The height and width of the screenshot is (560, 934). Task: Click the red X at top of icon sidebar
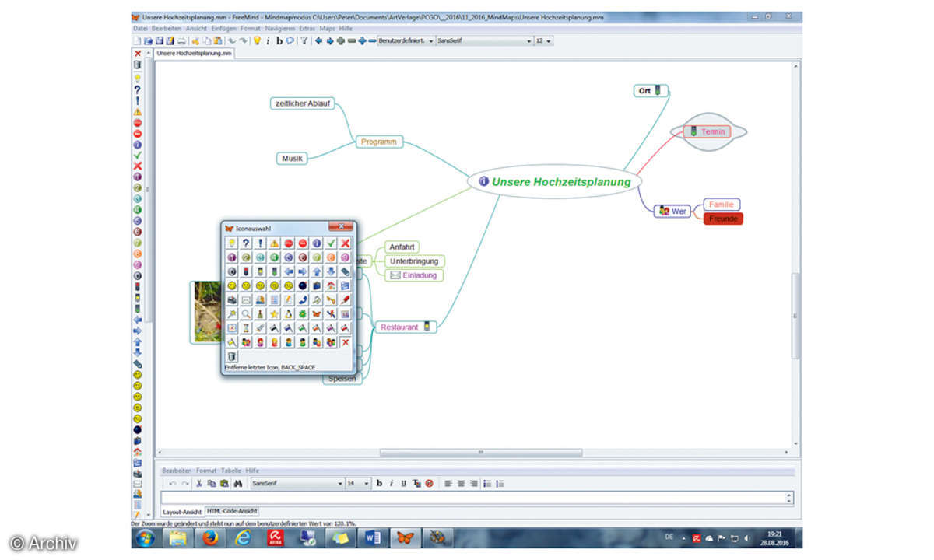pos(138,54)
